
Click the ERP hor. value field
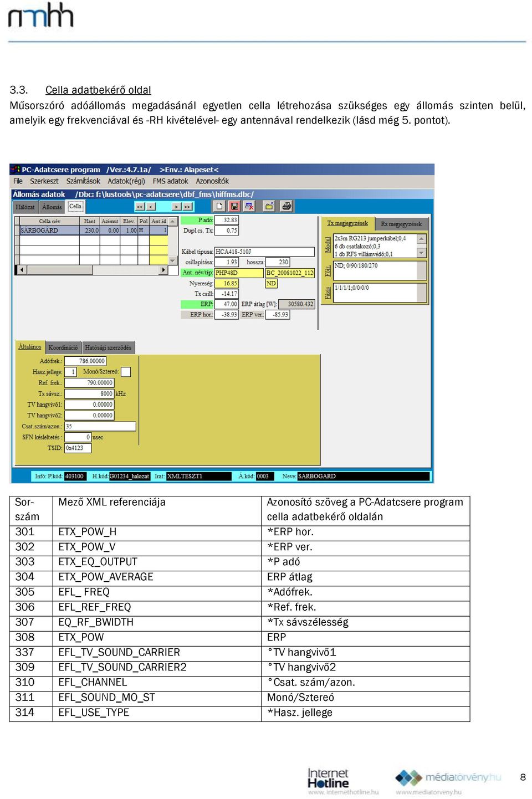[x=227, y=315]
